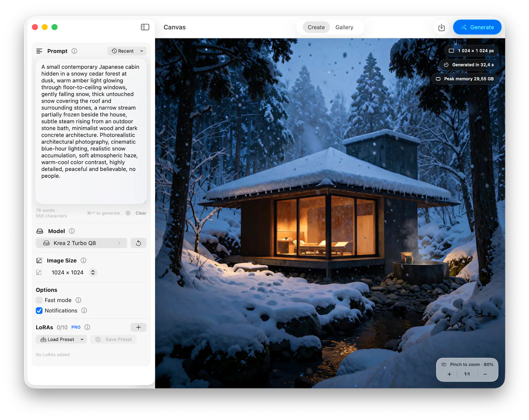The height and width of the screenshot is (420, 529).
Task: Click the Prompt info icon
Action: 74,51
